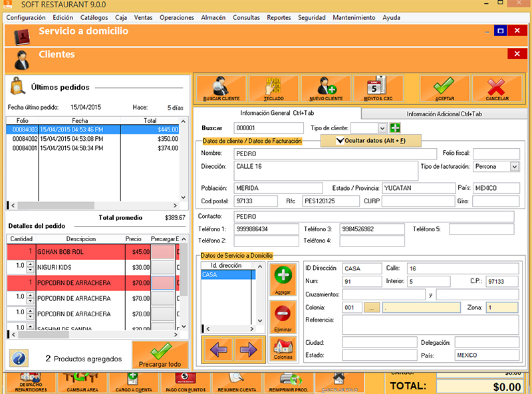
Task: Switch to Información Adicional tab
Action: pos(444,114)
